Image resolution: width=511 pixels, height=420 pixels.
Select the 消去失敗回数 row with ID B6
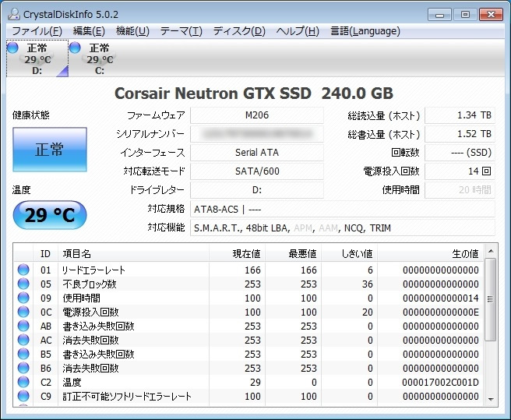(248, 368)
